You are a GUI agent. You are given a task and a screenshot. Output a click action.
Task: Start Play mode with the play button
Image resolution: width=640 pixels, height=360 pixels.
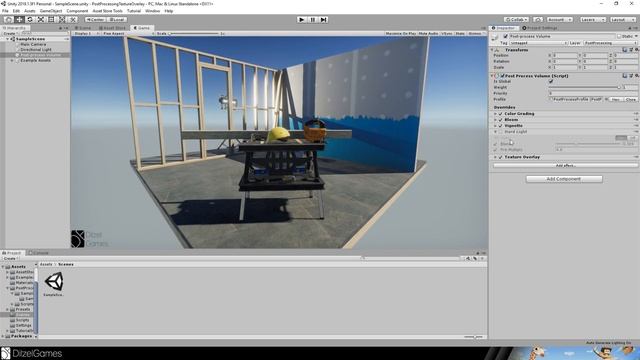302,20
